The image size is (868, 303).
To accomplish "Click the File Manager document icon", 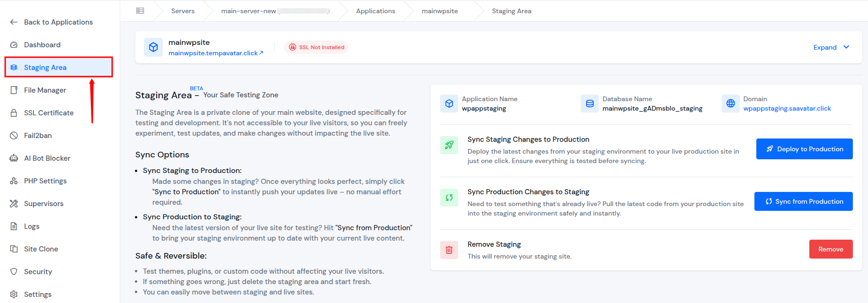I will (14, 90).
